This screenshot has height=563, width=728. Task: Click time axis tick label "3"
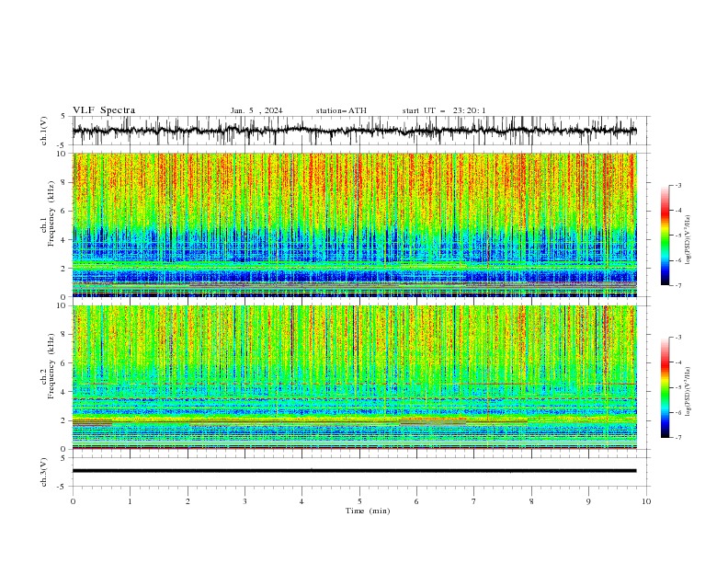pyautogui.click(x=245, y=501)
